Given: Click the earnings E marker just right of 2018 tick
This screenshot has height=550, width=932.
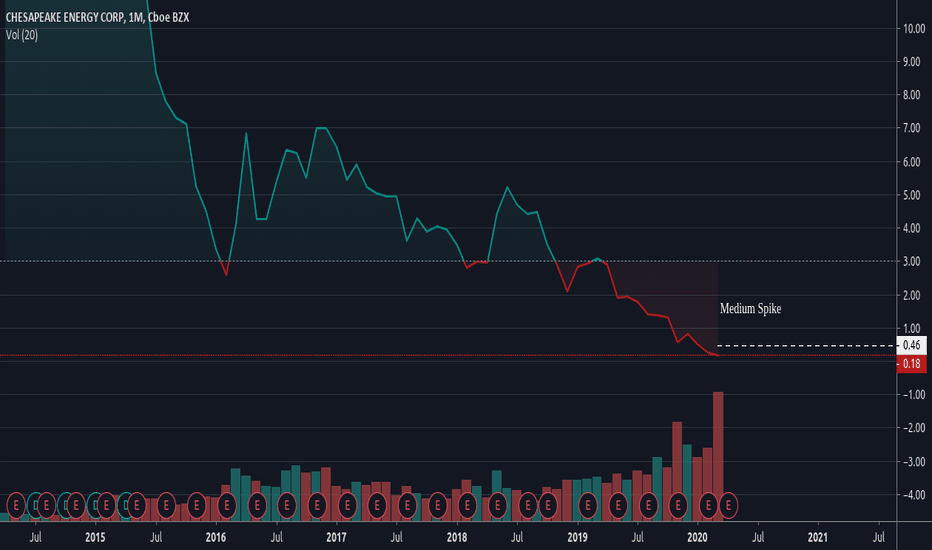Looking at the screenshot, I should point(467,506).
